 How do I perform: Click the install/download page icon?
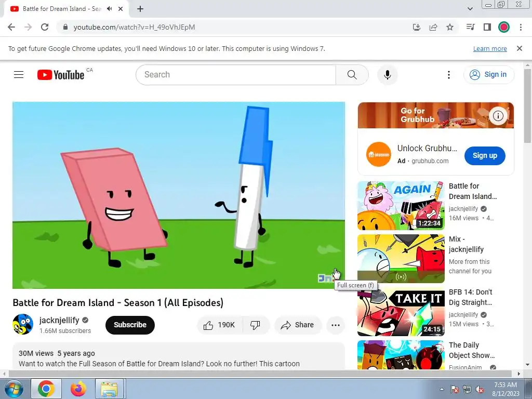point(417,27)
